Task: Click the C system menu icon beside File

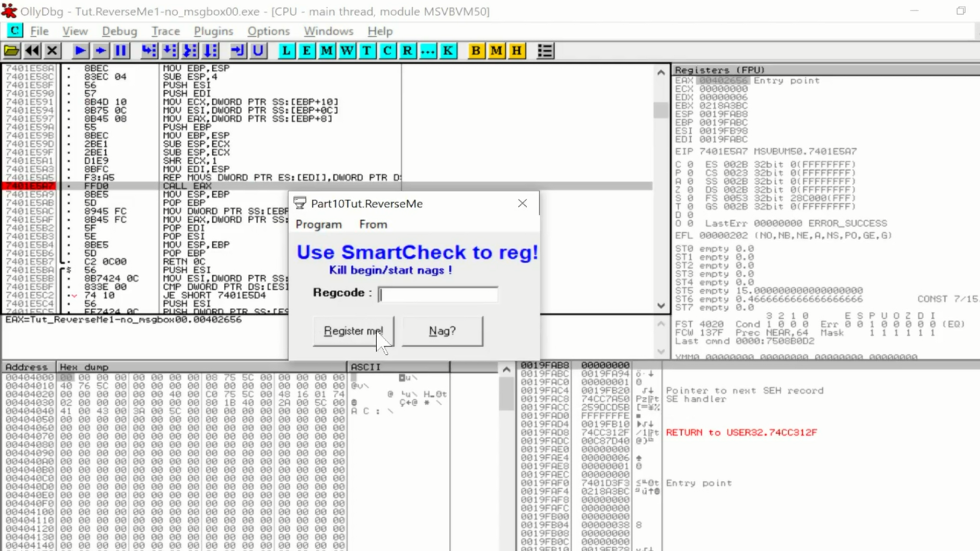Action: [15, 31]
